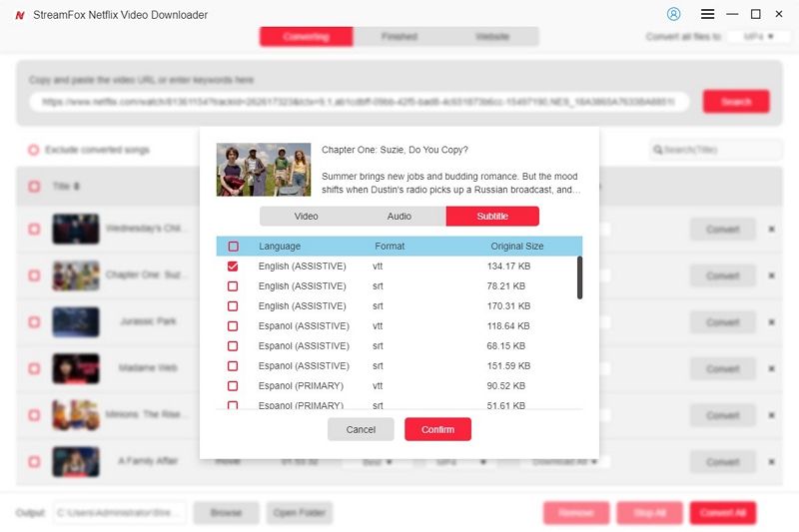Viewport: 799px width, 532px height.
Task: Click the Search(Title) filter field
Action: point(716,150)
